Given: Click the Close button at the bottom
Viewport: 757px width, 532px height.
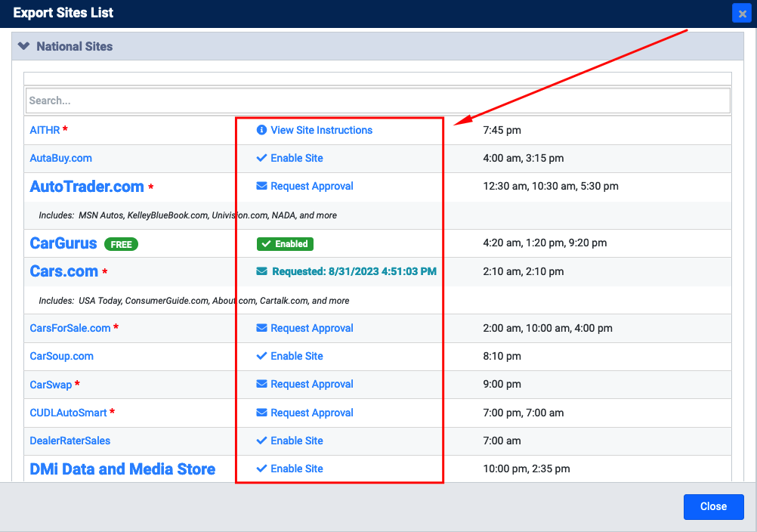Looking at the screenshot, I should pos(713,506).
